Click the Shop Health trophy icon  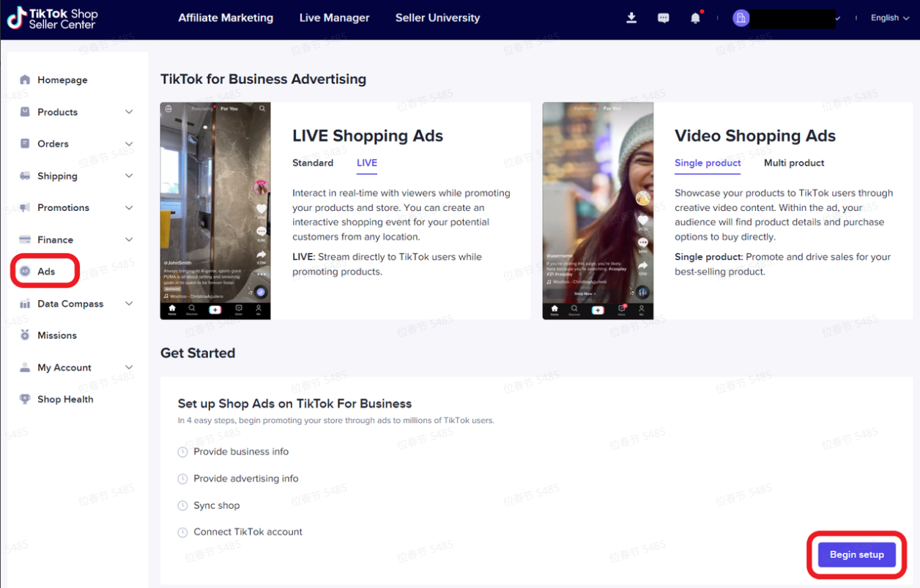(25, 399)
